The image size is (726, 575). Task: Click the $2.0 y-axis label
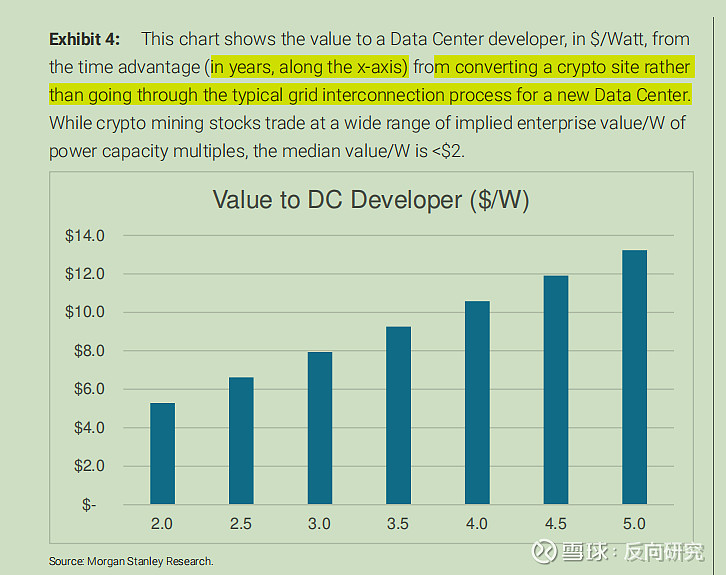[x=89, y=466]
